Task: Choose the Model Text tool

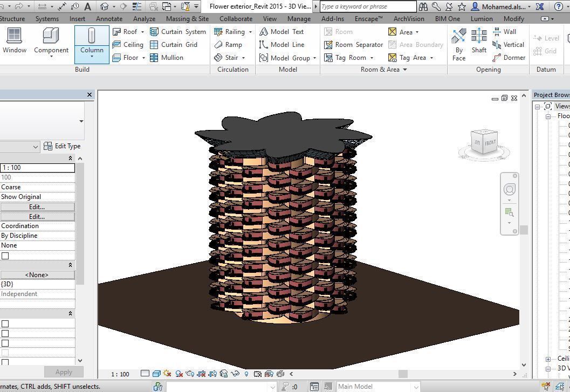Action: (x=281, y=32)
